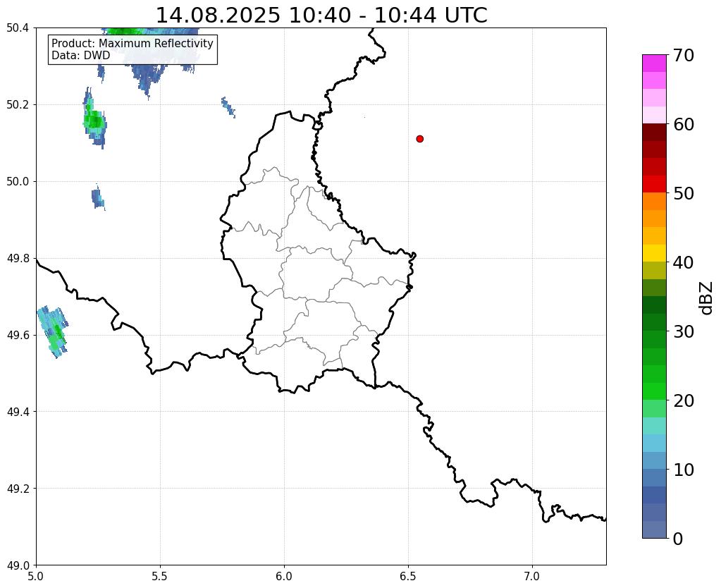Viewport: 721px width, 588px height.
Task: Click the 49.2 latitude axis label
Action: click(x=18, y=489)
